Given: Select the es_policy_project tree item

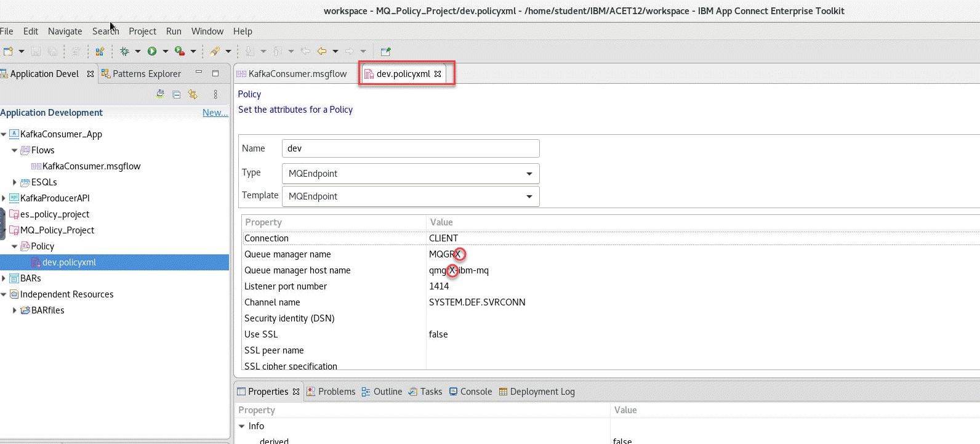Looking at the screenshot, I should click(x=54, y=214).
